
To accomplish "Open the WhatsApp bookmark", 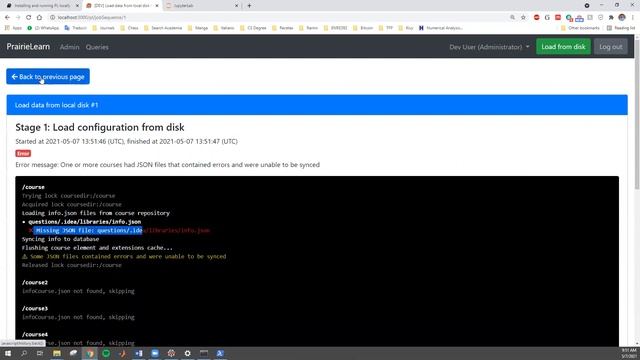I will (x=43, y=28).
